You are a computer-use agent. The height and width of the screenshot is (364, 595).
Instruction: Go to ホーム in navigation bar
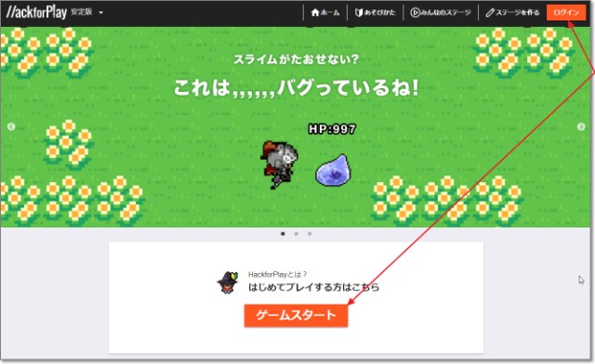click(x=325, y=12)
